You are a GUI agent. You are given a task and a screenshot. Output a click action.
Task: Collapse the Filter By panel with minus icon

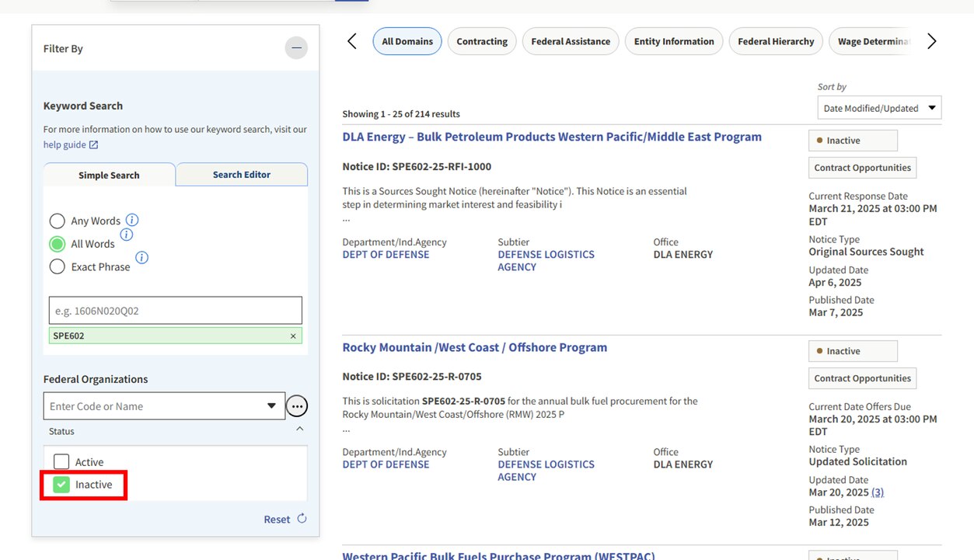(296, 48)
